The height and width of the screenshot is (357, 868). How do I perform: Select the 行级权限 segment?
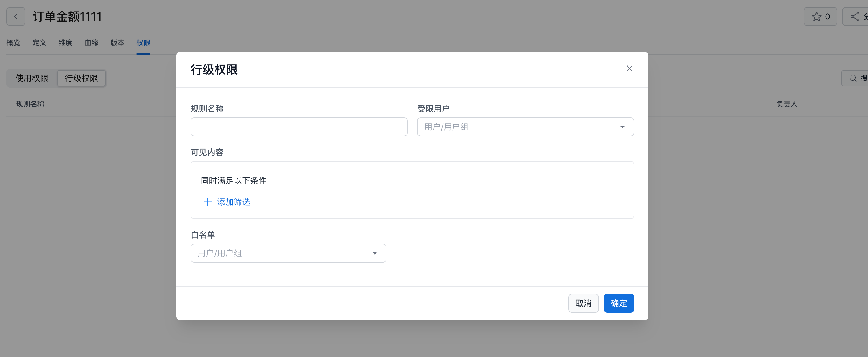[81, 78]
